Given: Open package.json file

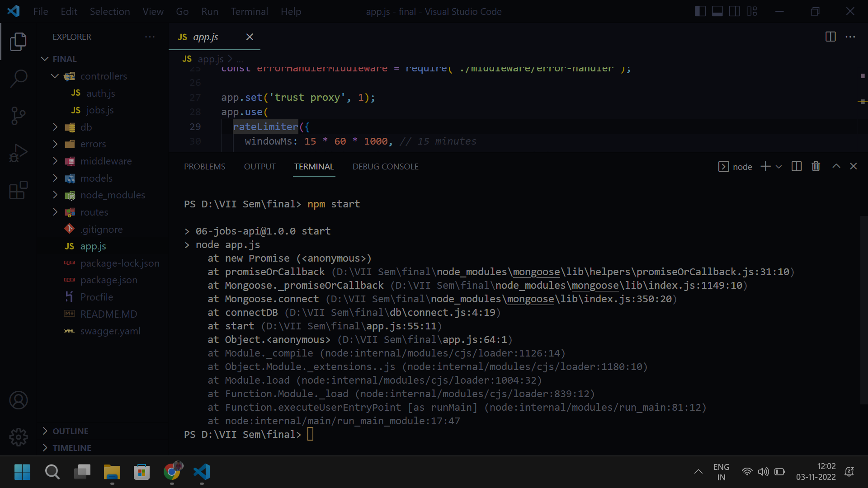Looking at the screenshot, I should [103, 280].
